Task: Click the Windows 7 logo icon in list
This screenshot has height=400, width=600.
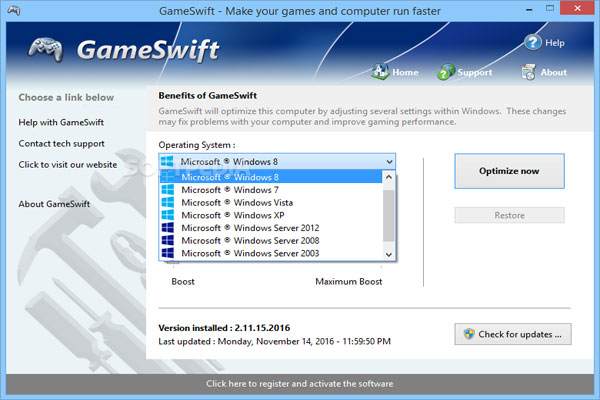Action: pos(168,189)
